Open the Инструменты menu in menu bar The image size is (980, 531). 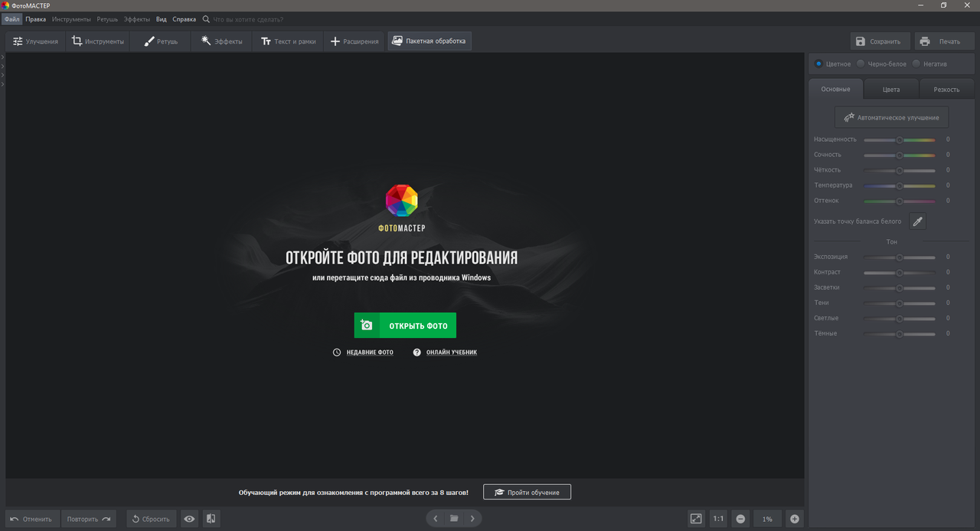71,19
